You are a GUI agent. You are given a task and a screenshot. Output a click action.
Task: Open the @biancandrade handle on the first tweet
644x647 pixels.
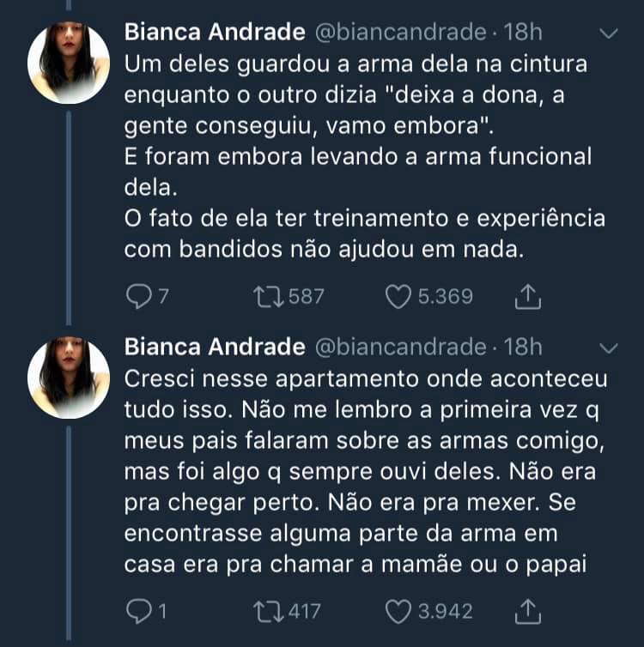click(401, 33)
